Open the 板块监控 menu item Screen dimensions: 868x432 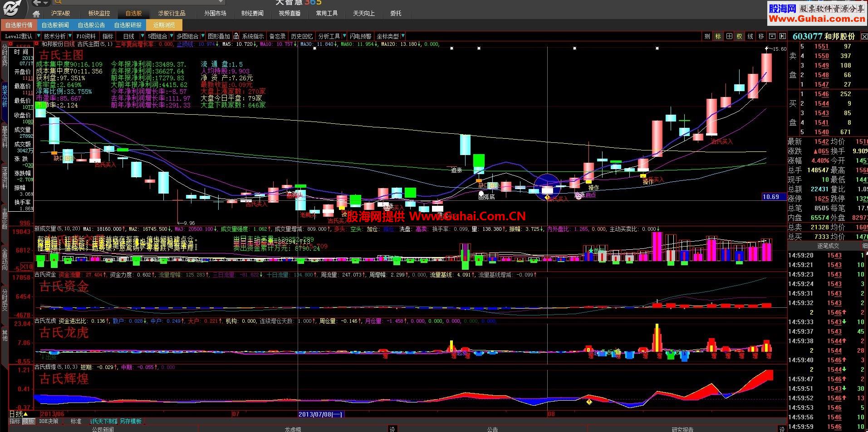coord(99,14)
